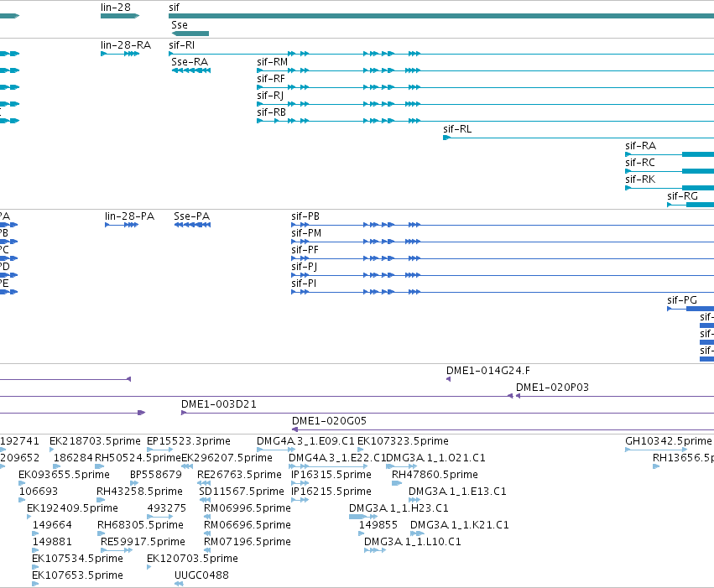
Task: Open EST DMG3A1_1.O21.C1
Action: [435, 458]
